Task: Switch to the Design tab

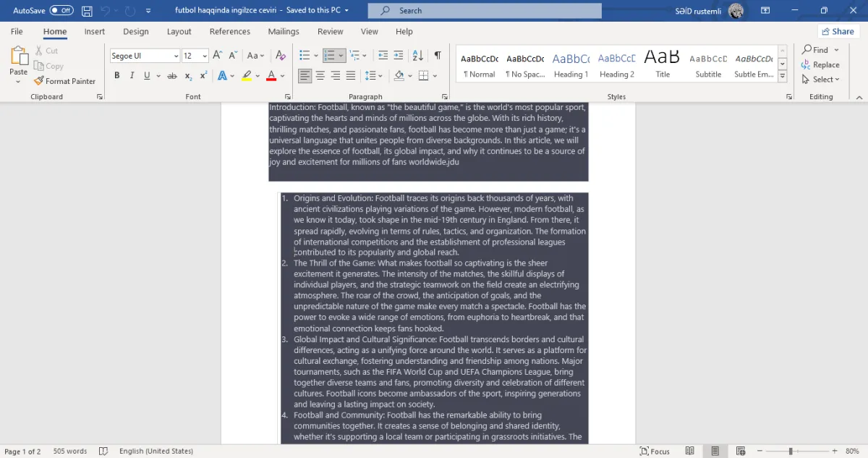Action: (136, 32)
